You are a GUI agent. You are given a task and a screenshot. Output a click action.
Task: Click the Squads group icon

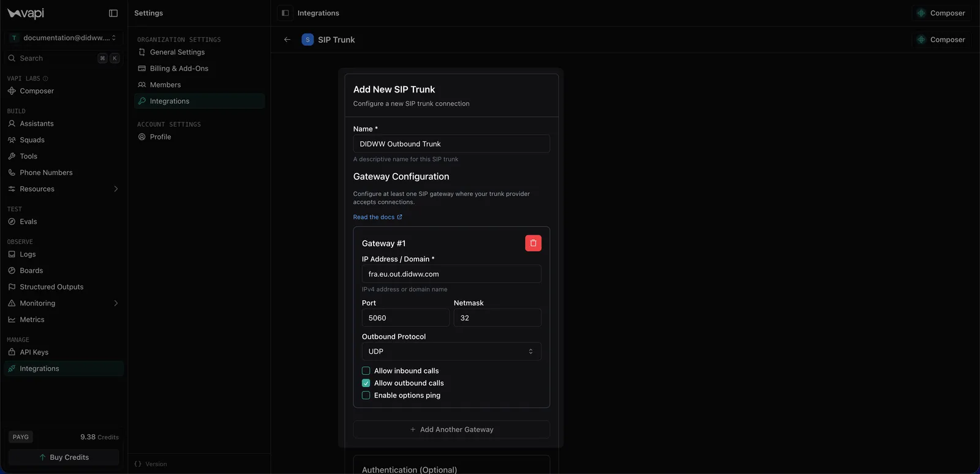click(12, 140)
